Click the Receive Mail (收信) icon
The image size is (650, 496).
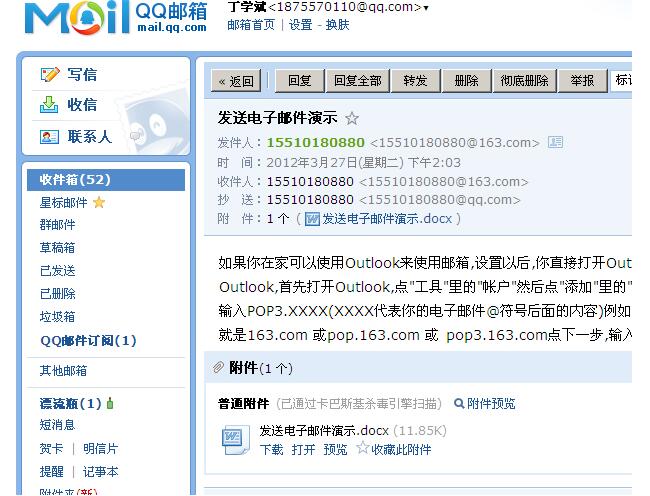click(50, 105)
